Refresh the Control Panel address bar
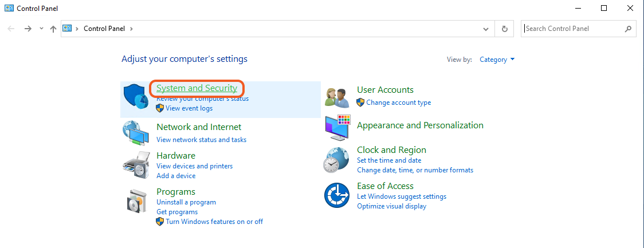This screenshot has width=644, height=248. coord(504,29)
